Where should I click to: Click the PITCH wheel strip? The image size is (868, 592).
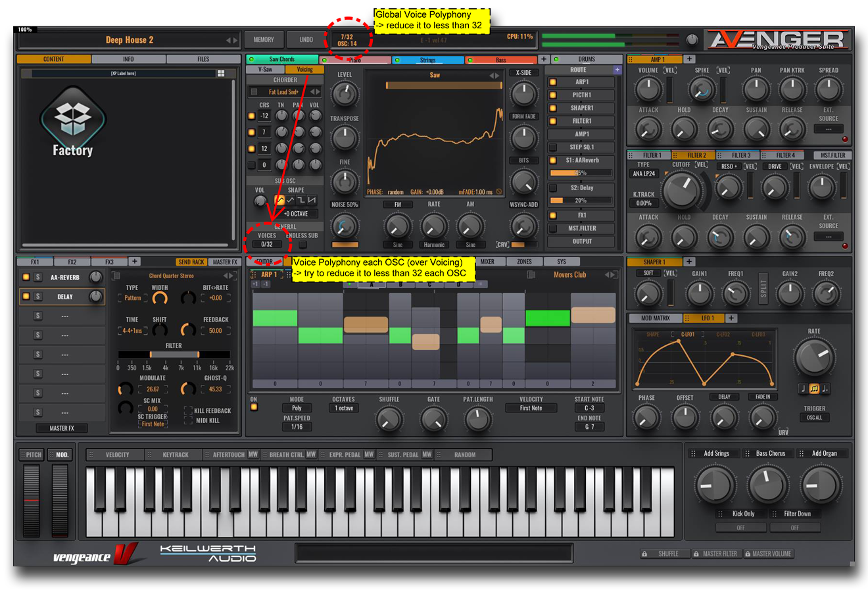coord(32,501)
